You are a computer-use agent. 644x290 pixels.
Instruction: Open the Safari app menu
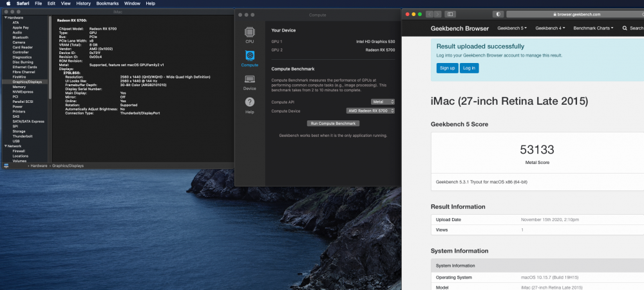(x=23, y=3)
